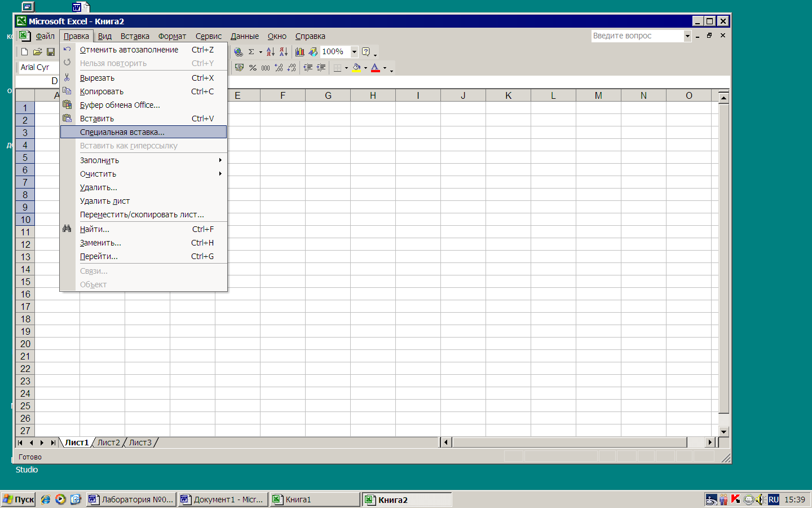Click Increase Decimal icon

coord(279,68)
